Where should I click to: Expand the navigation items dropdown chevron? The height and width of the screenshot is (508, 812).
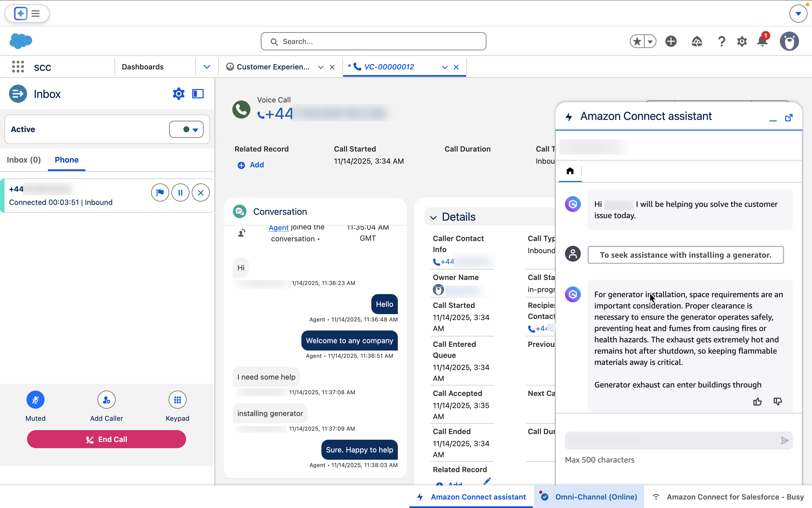(207, 67)
